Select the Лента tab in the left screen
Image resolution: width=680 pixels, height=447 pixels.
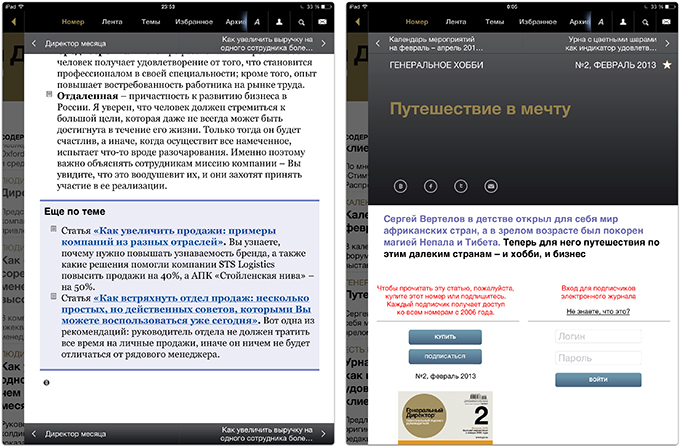click(112, 22)
